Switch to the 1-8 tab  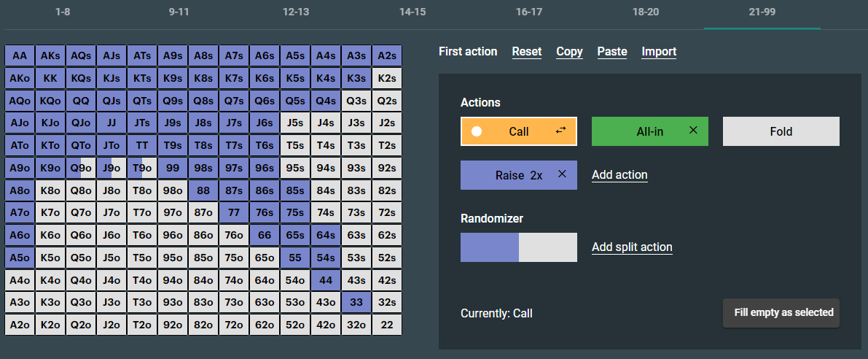pos(63,12)
